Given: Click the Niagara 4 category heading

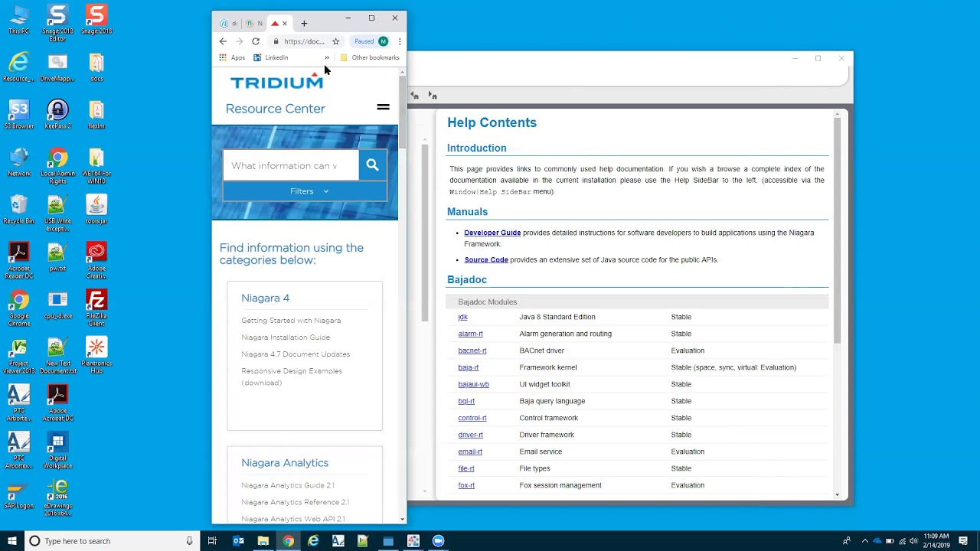Looking at the screenshot, I should (x=266, y=298).
